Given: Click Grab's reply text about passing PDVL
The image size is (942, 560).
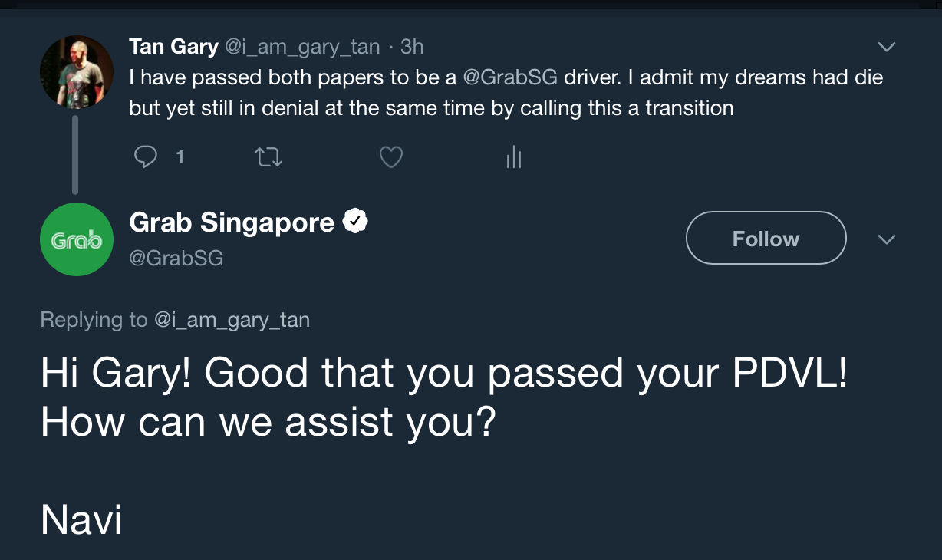Looking at the screenshot, I should click(445, 397).
